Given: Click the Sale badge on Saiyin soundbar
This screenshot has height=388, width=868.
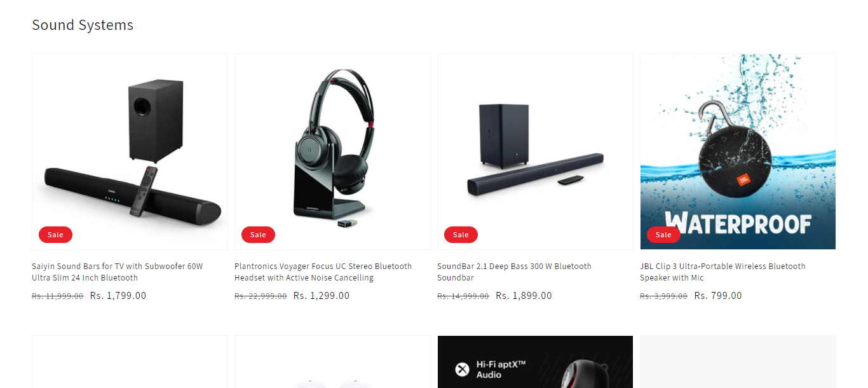Looking at the screenshot, I should tap(55, 235).
